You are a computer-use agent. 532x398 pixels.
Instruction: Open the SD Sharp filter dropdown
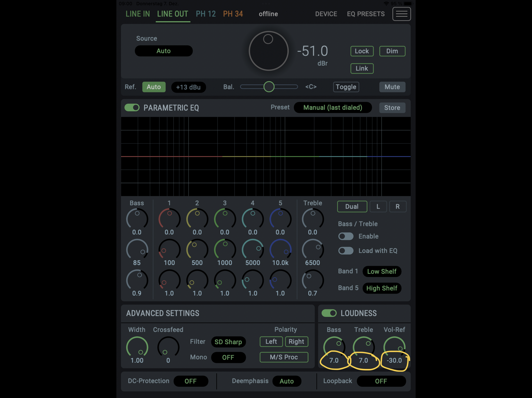[228, 342]
